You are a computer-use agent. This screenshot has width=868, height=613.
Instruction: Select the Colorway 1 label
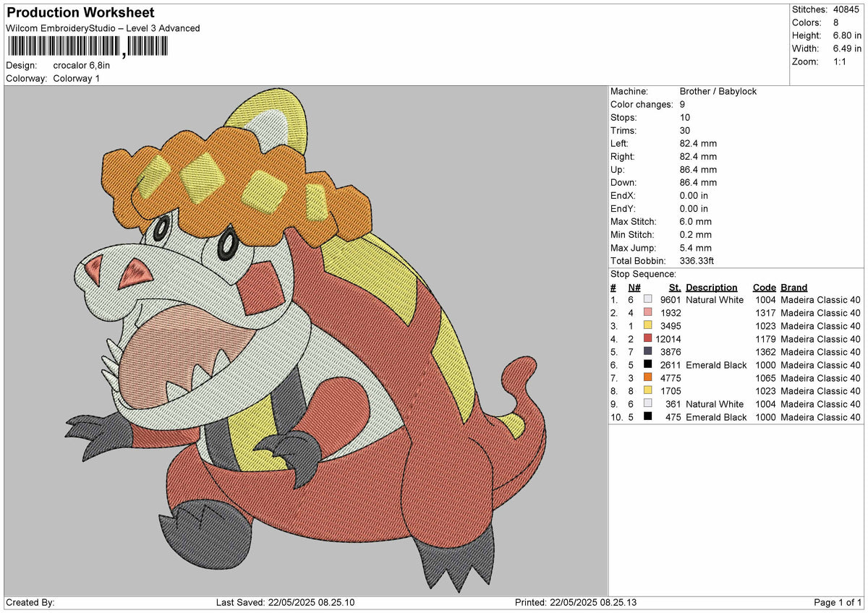click(76, 78)
